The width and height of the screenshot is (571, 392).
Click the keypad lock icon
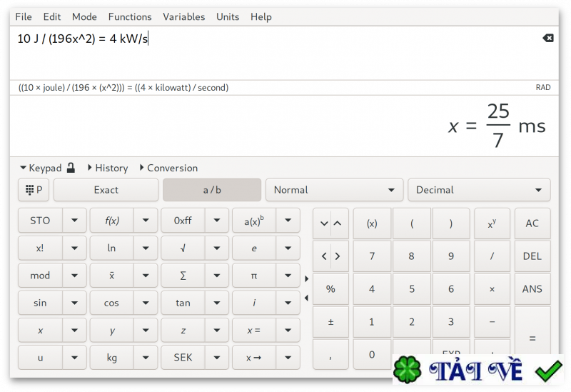pos(71,168)
